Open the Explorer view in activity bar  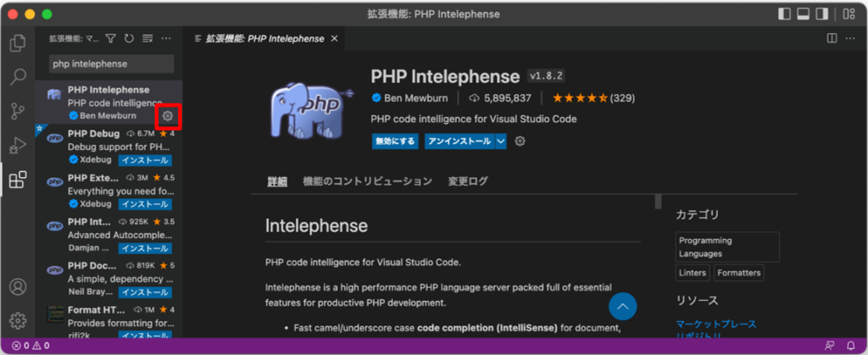tap(19, 42)
